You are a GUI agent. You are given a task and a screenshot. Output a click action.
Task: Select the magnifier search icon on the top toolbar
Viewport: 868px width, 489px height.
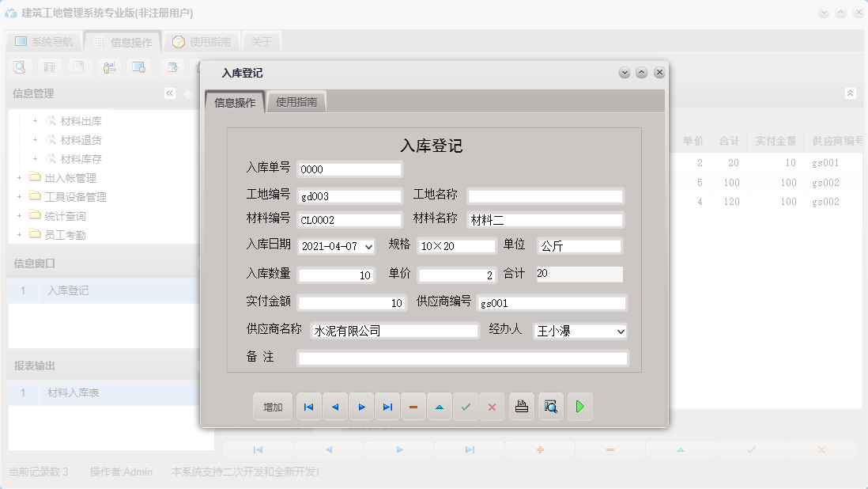[x=18, y=67]
